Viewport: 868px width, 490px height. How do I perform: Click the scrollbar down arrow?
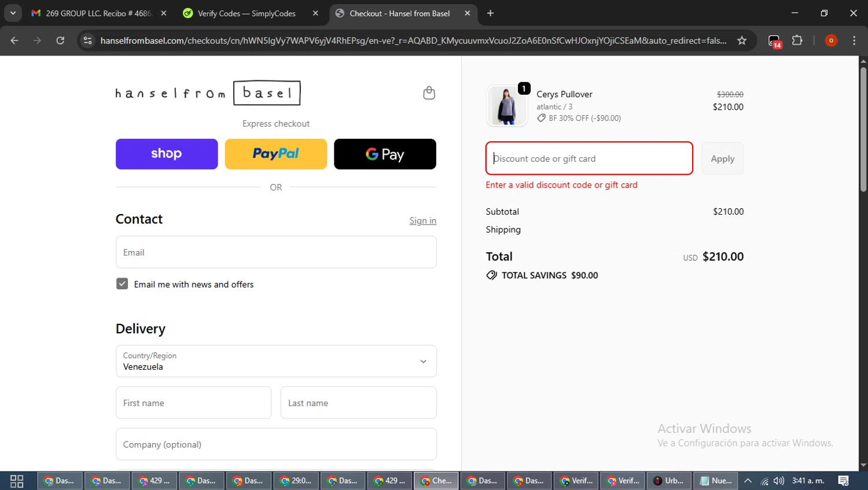pos(863,465)
